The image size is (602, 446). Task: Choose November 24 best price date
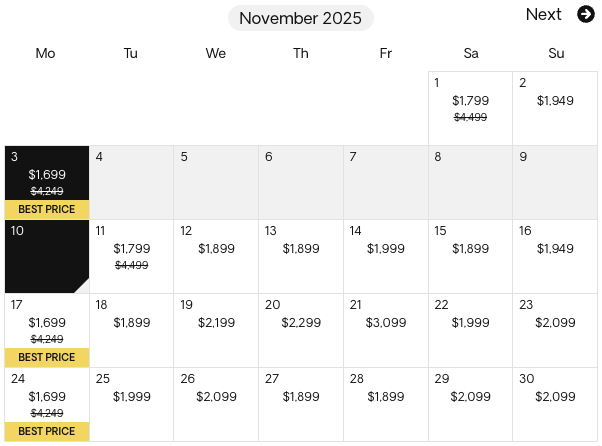click(47, 405)
